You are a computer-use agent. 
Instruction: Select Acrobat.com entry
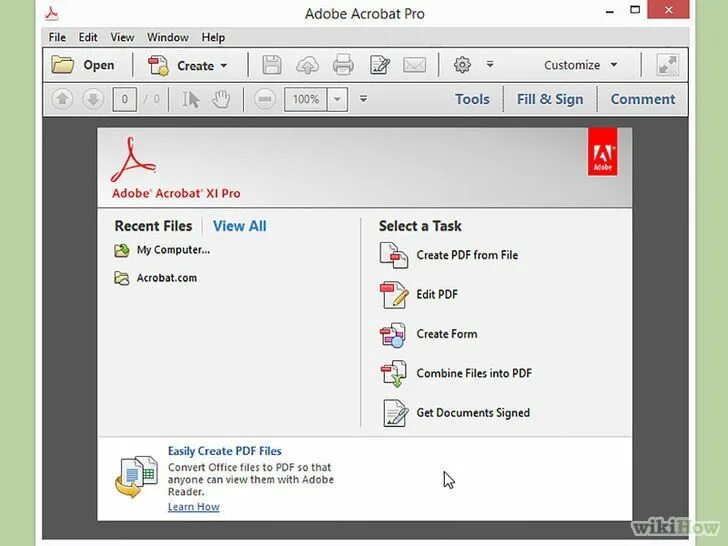tap(167, 278)
